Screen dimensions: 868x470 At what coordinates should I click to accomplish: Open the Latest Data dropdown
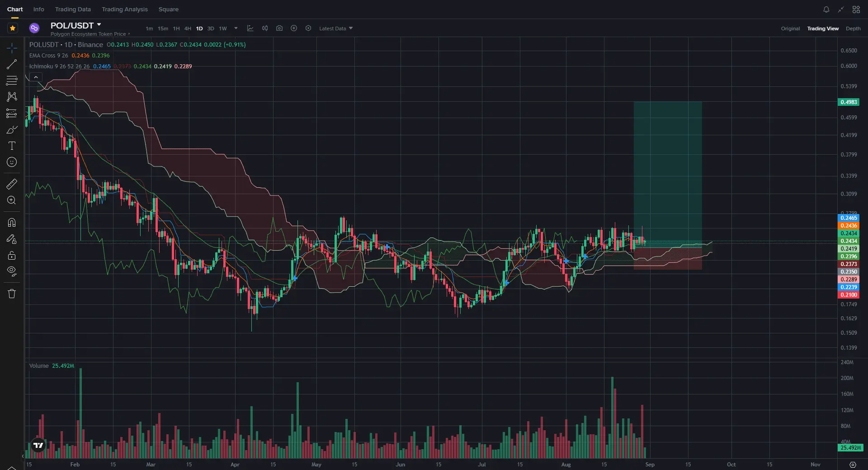[336, 28]
